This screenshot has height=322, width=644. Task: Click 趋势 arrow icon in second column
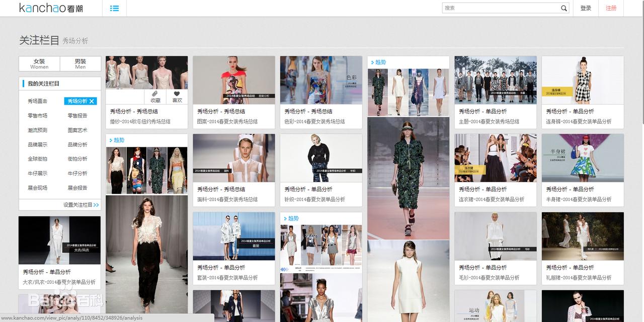[x=111, y=140]
